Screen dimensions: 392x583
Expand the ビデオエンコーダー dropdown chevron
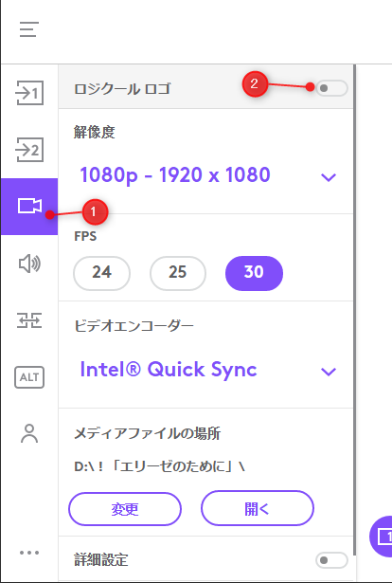(x=329, y=372)
